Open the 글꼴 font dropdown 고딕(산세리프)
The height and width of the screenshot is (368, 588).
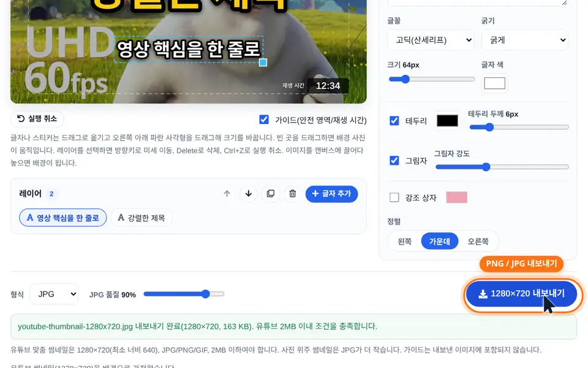pos(431,40)
